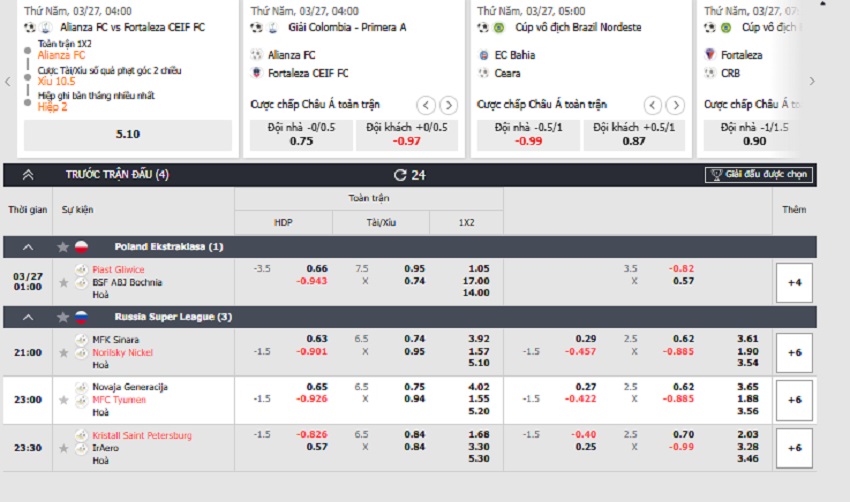
Task: Star the MFK Sinara match
Action: (63, 353)
